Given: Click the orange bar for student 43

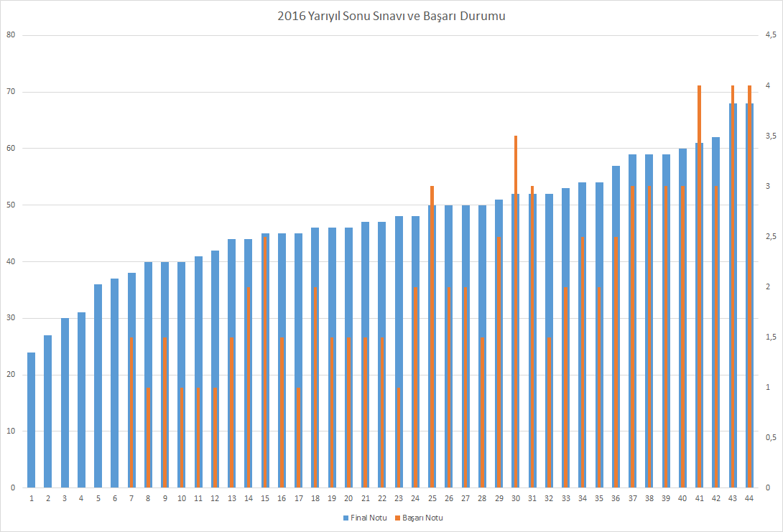Looking at the screenshot, I should (733, 287).
